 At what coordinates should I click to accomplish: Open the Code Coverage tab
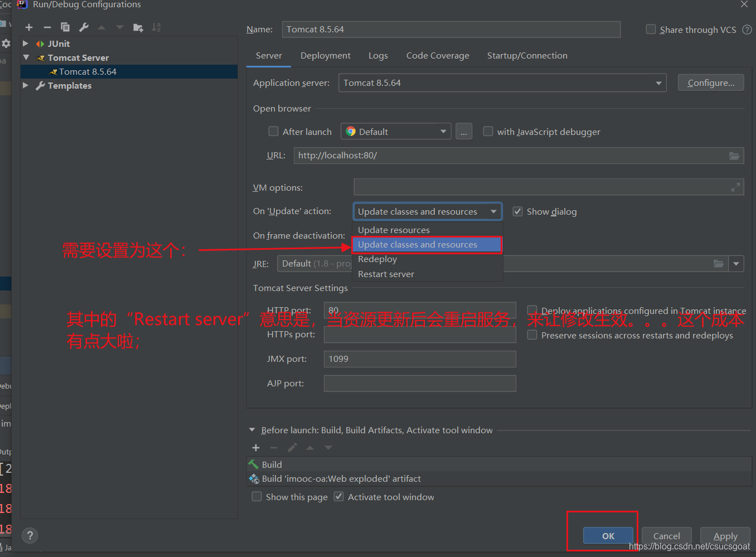pos(438,56)
